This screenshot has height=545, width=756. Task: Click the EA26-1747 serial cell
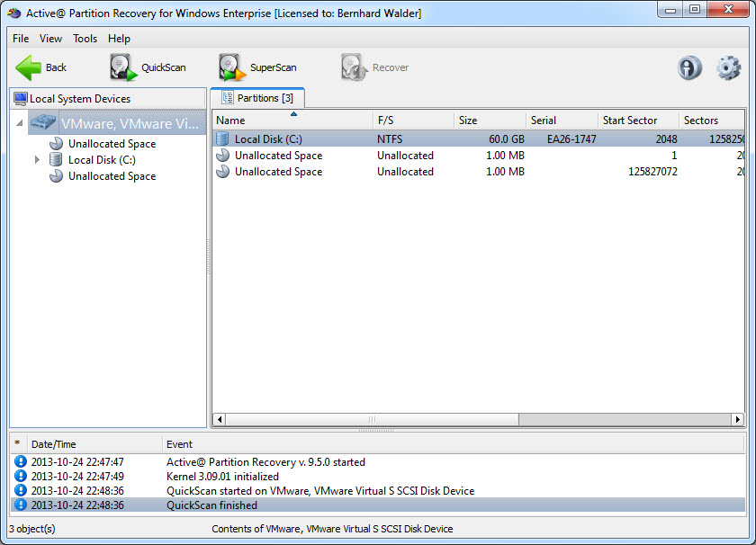(x=571, y=138)
